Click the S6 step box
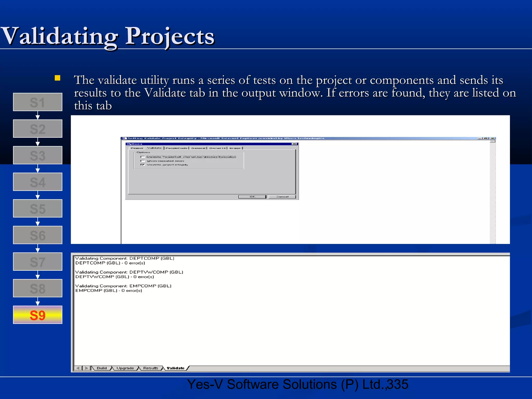532x399 pixels. click(x=38, y=235)
